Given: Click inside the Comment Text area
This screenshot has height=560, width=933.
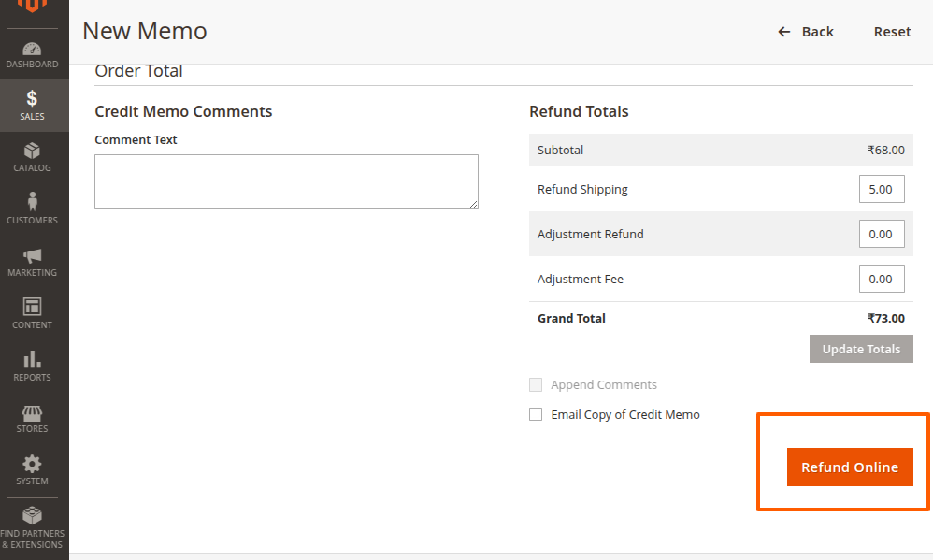Looking at the screenshot, I should (285, 181).
